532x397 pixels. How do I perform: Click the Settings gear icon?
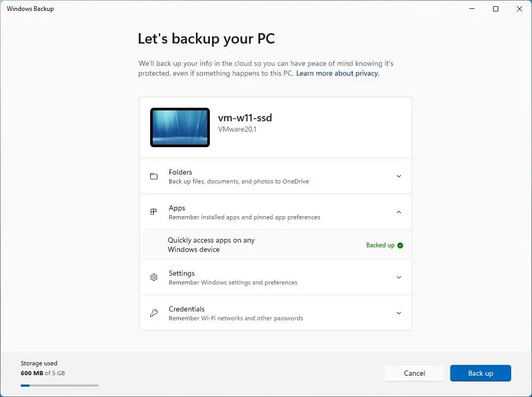[x=154, y=277]
